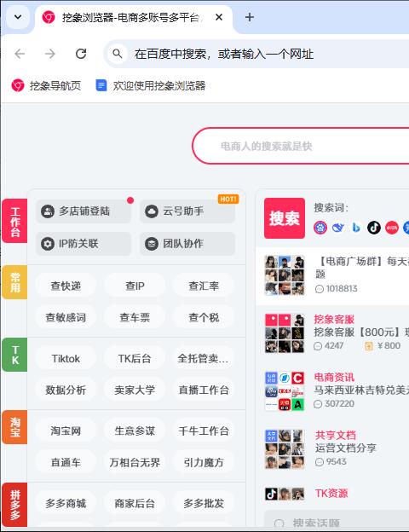The height and width of the screenshot is (532, 409).
Task: Select the 工作台 side category
Action: [x=14, y=221]
